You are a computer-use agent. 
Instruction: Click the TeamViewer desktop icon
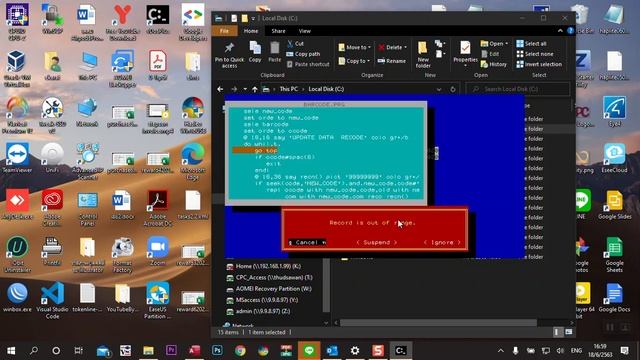click(x=17, y=158)
